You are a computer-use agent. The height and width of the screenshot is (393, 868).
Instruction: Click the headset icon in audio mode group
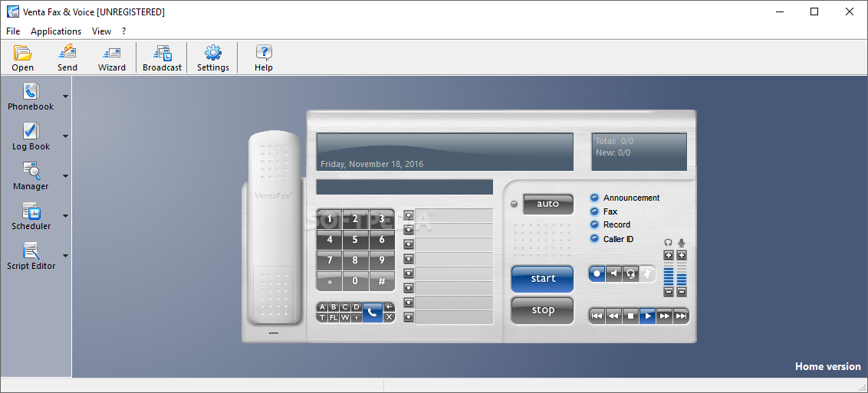630,273
